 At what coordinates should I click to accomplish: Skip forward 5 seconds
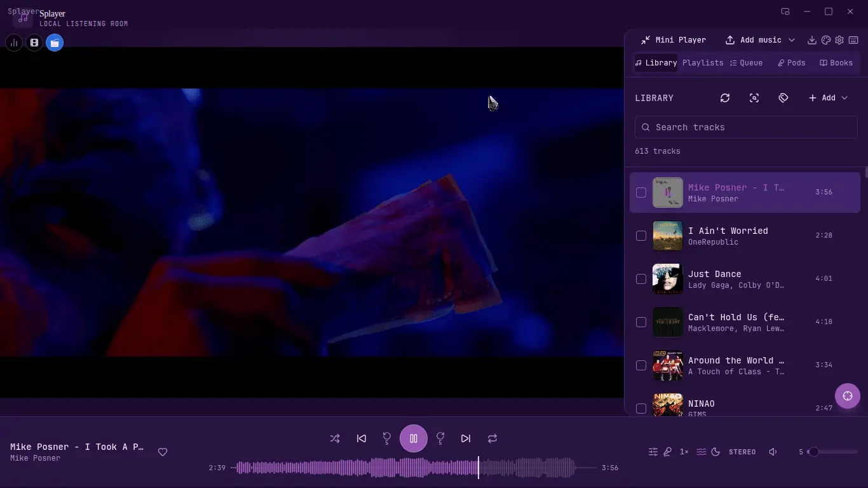tap(440, 438)
